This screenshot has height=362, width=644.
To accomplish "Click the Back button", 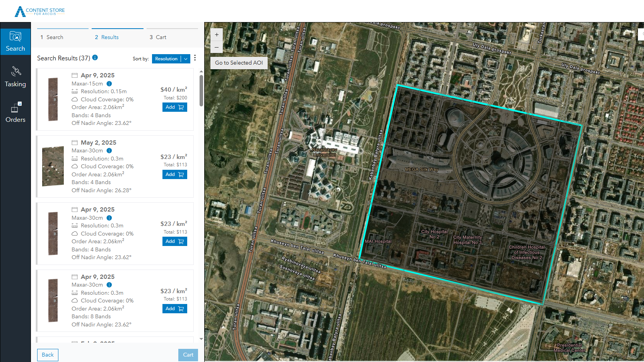I will [48, 355].
